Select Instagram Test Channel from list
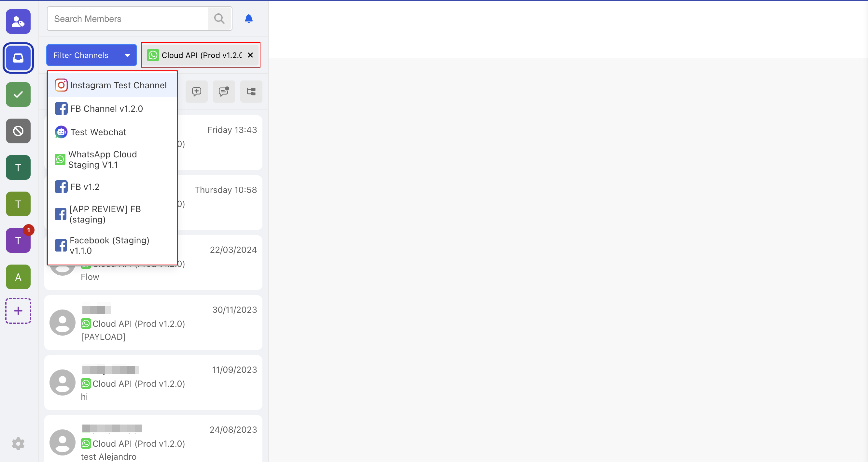 point(112,85)
